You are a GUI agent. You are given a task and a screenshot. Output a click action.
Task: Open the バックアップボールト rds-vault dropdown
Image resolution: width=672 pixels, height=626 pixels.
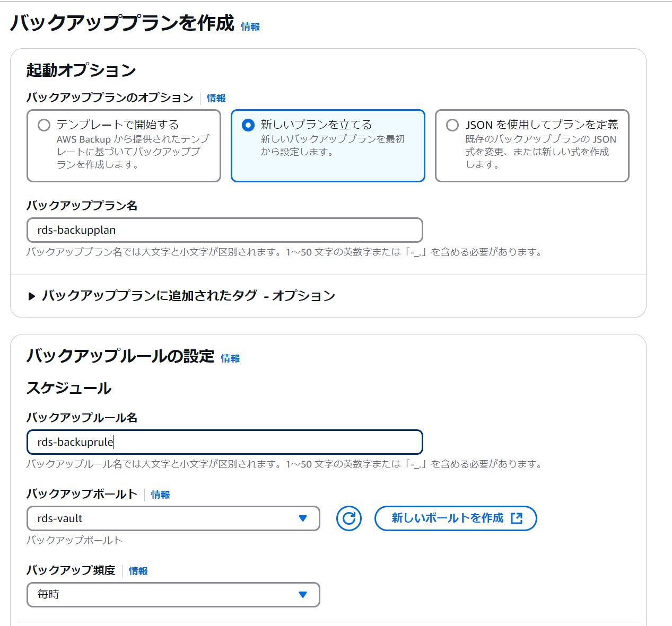point(173,518)
